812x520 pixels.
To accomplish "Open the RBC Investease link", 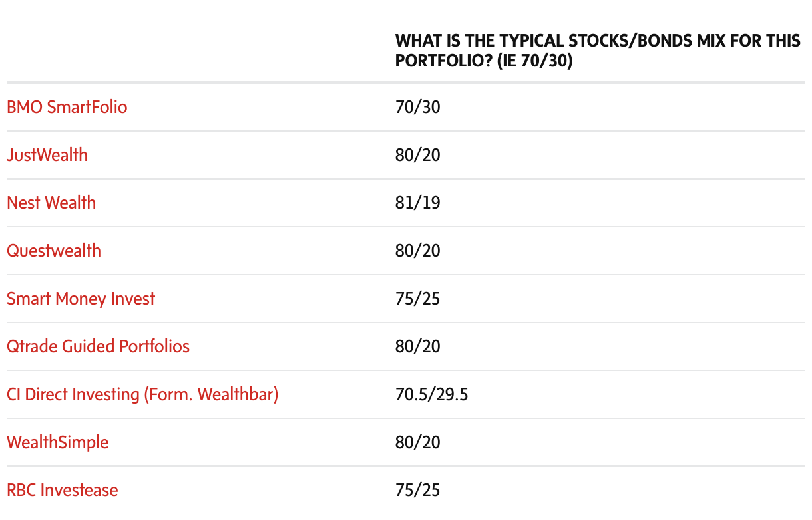I will click(x=63, y=490).
